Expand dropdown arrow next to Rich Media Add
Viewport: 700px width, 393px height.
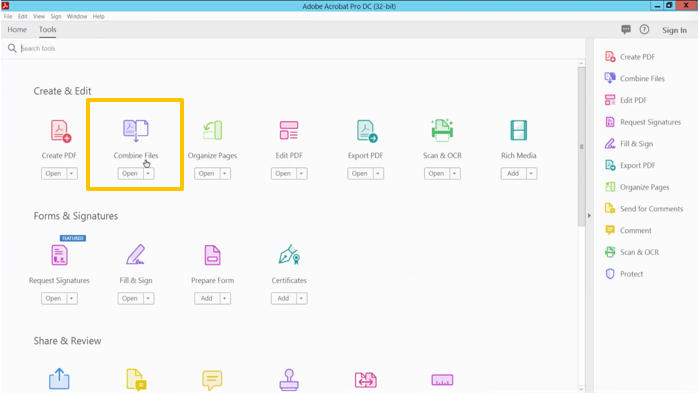532,173
